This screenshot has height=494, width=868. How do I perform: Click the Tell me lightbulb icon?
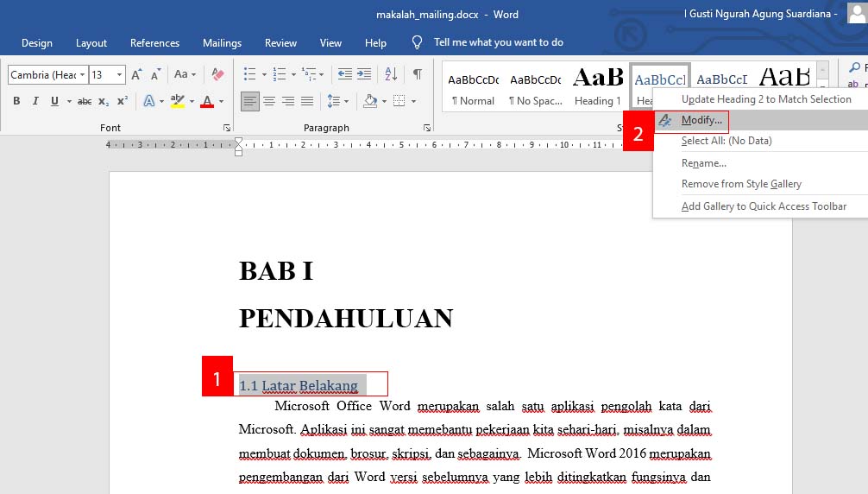tap(418, 42)
